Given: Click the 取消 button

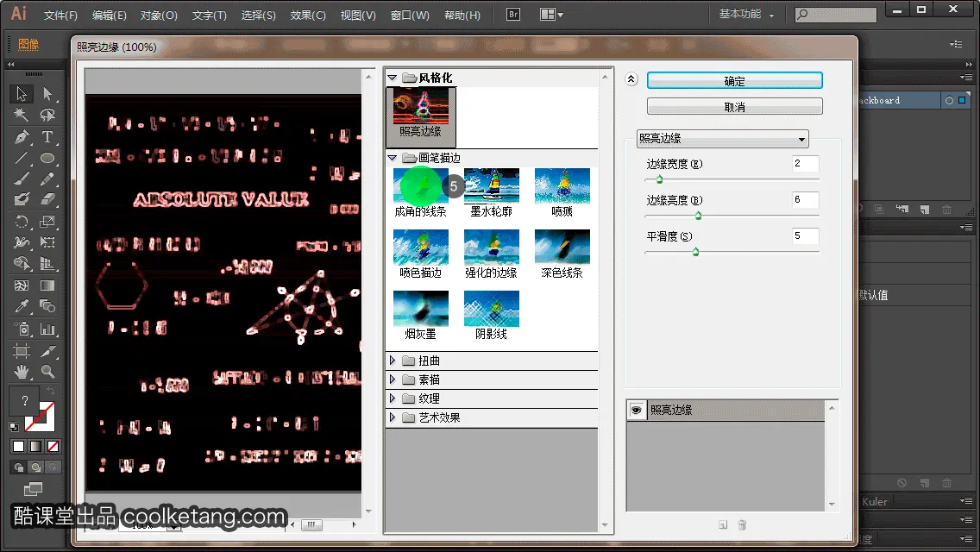Looking at the screenshot, I should 734,107.
